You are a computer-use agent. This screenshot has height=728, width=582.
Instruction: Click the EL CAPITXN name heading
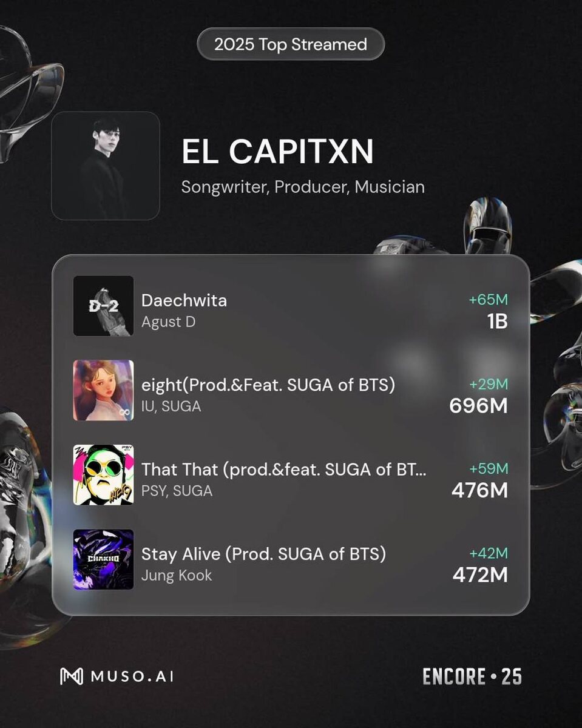click(278, 152)
